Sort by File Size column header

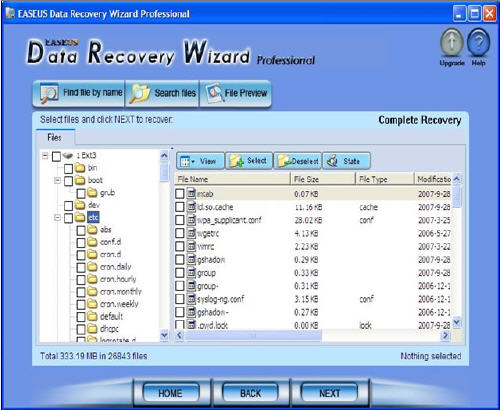[x=323, y=179]
